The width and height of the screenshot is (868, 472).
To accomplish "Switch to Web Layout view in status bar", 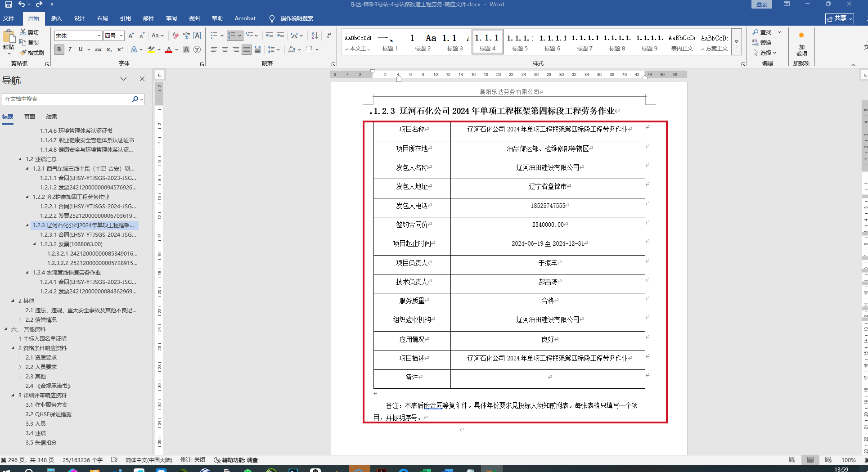I will tap(828, 459).
